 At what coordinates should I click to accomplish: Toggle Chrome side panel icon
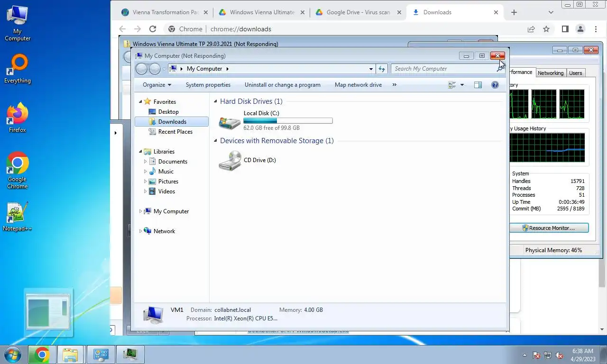click(565, 29)
